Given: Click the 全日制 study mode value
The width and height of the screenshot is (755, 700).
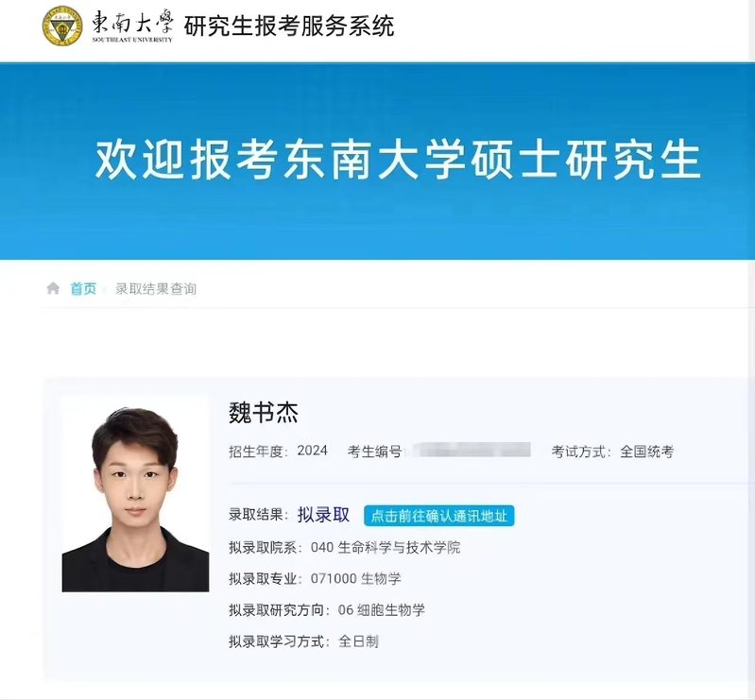Looking at the screenshot, I should pos(359,641).
